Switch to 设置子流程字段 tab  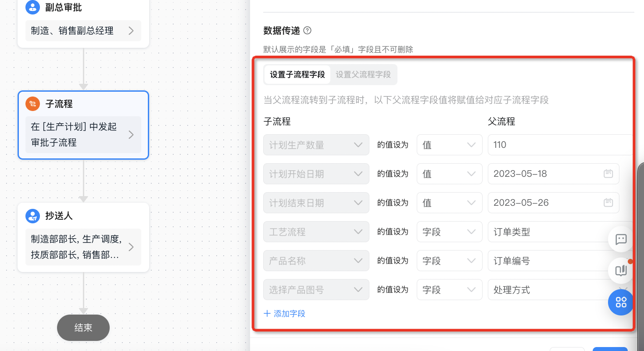(297, 75)
